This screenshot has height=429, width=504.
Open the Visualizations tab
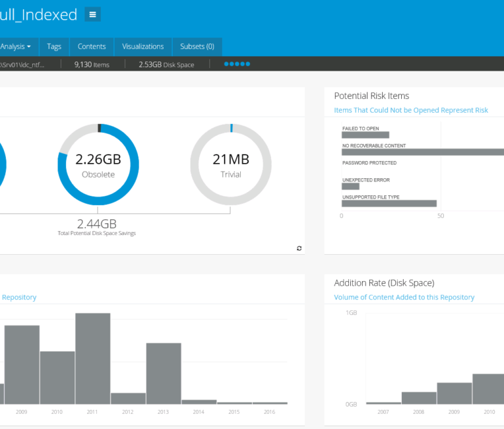click(143, 47)
